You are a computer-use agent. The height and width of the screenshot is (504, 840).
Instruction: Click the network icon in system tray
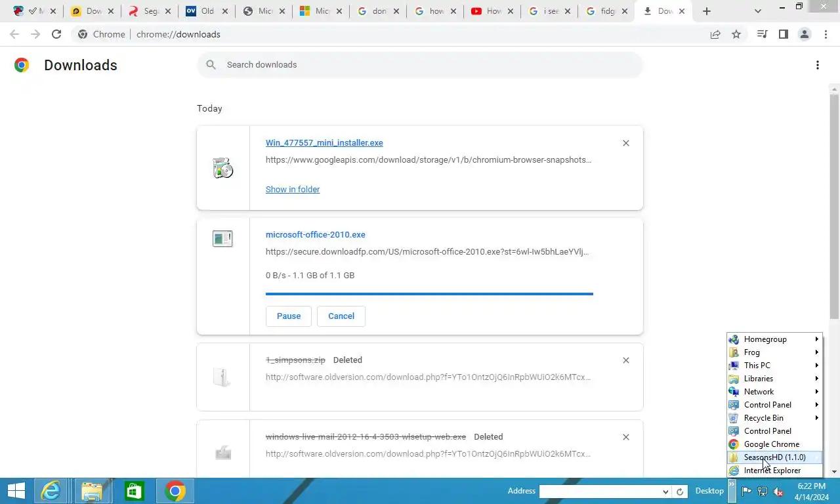pos(763,492)
